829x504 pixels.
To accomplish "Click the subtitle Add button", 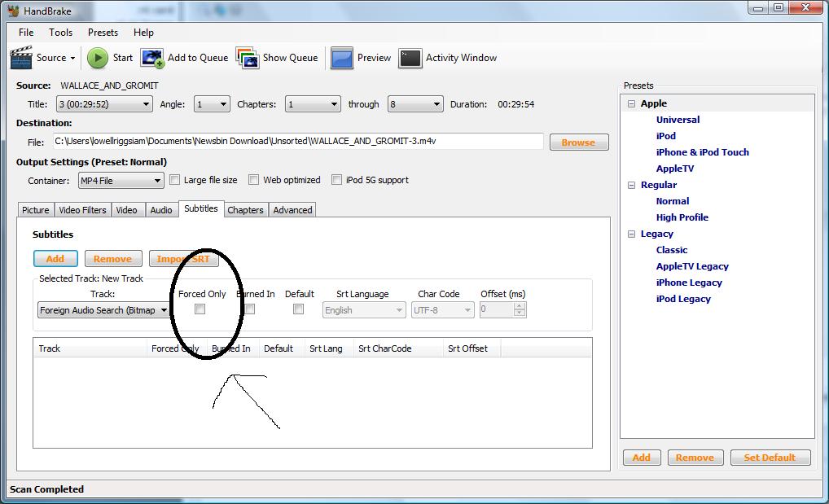I will pos(55,259).
